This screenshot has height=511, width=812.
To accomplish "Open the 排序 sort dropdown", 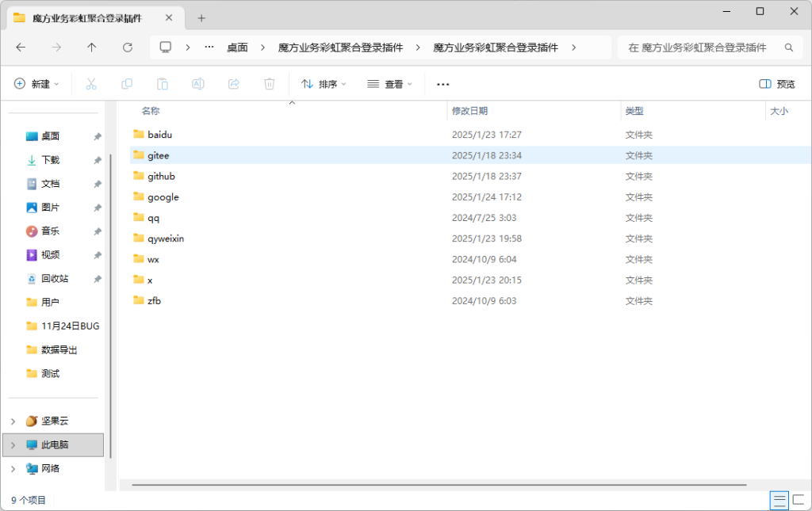I will point(324,83).
